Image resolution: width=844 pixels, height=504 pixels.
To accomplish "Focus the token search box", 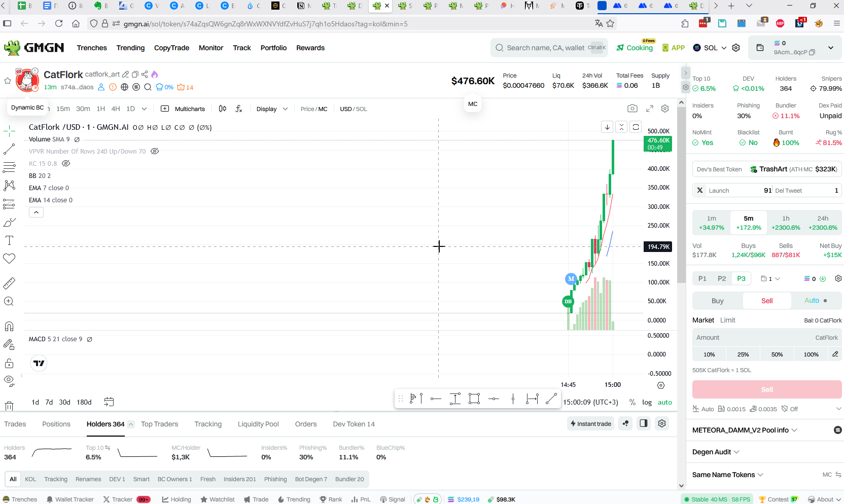I will (x=549, y=48).
